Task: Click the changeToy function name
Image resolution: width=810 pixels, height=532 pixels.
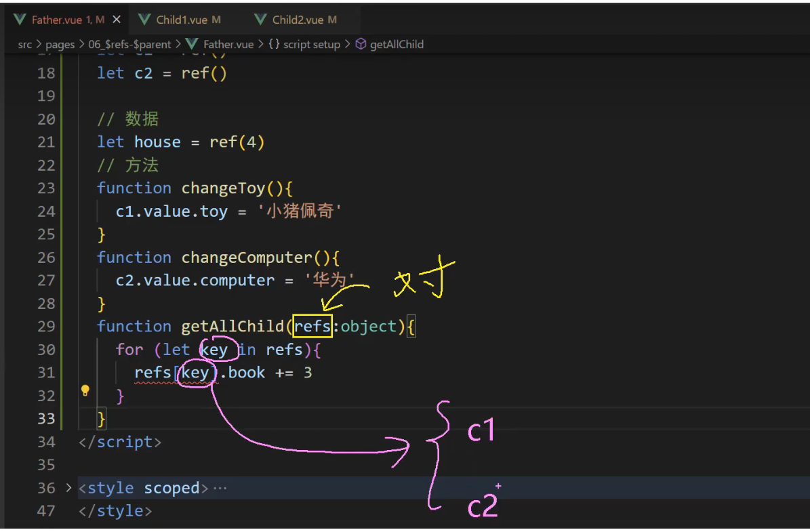Action: click(x=223, y=188)
